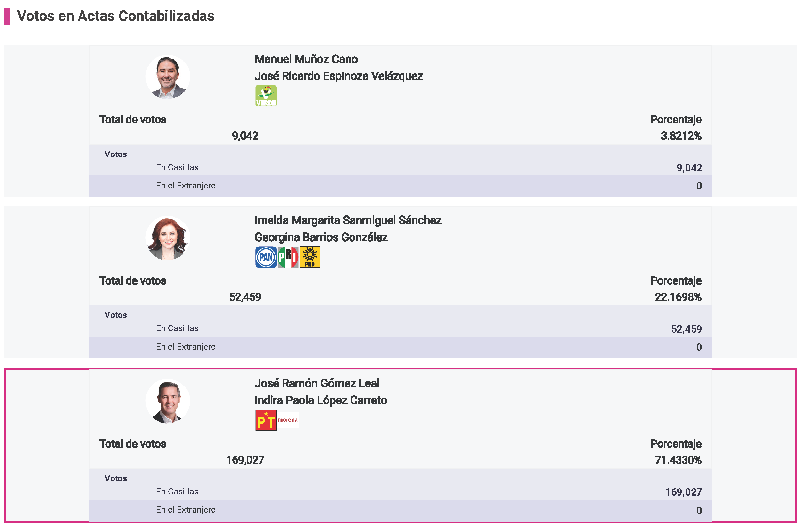Click the PT party logo icon
801x532 pixels.
[266, 420]
